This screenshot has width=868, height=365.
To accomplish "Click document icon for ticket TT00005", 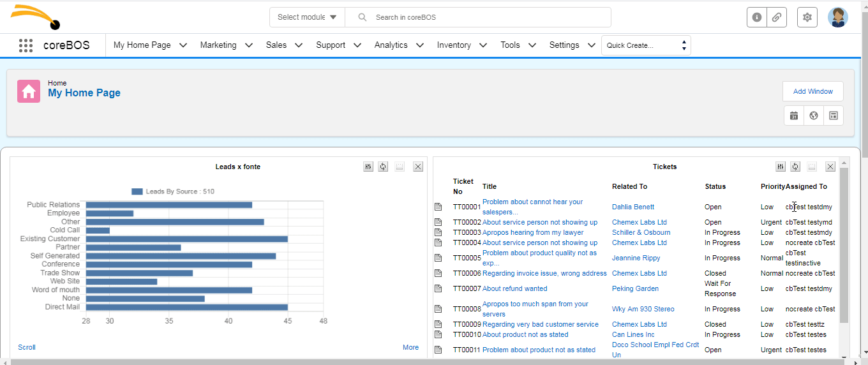I will (x=438, y=258).
